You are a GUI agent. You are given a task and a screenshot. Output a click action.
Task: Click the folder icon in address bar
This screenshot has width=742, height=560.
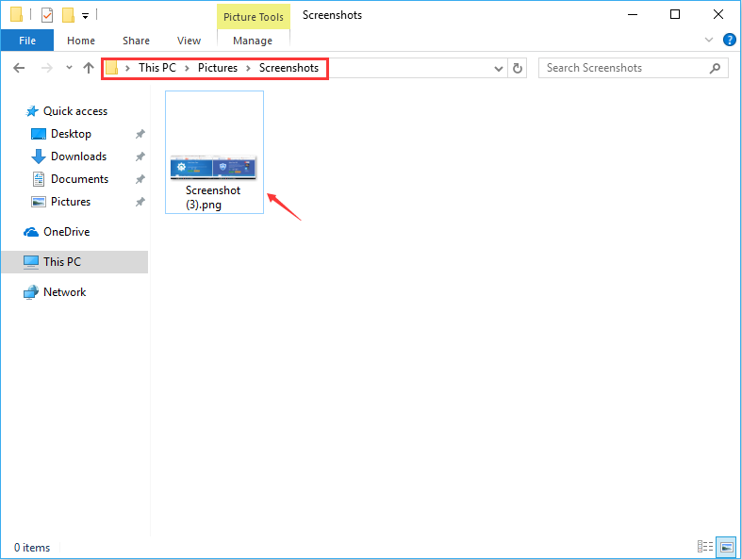(111, 68)
